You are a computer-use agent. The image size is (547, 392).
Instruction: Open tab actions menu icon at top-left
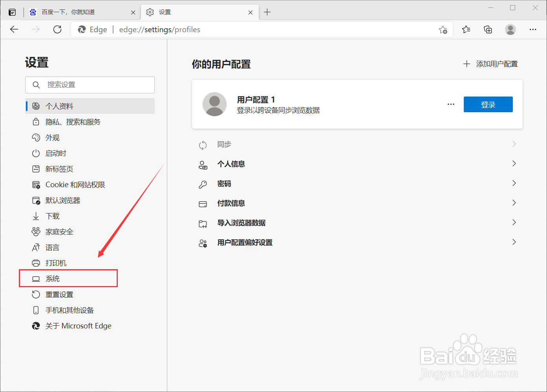point(13,12)
